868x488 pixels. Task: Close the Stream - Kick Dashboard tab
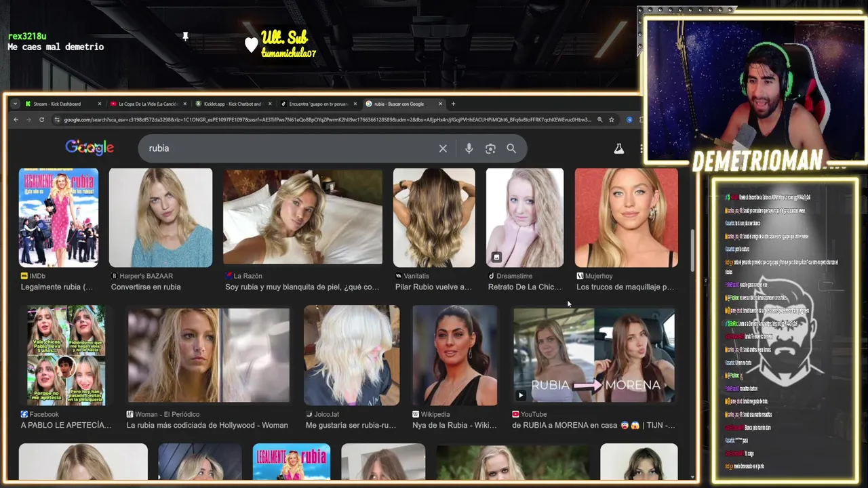click(x=99, y=104)
